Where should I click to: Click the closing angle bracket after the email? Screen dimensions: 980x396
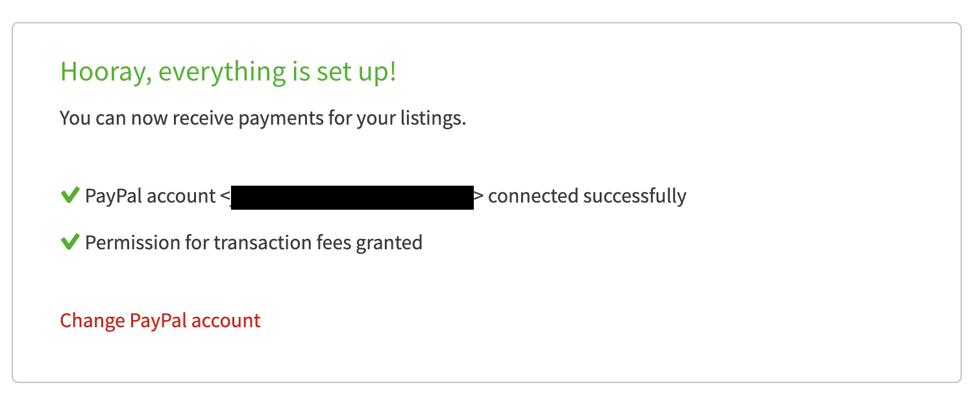479,195
